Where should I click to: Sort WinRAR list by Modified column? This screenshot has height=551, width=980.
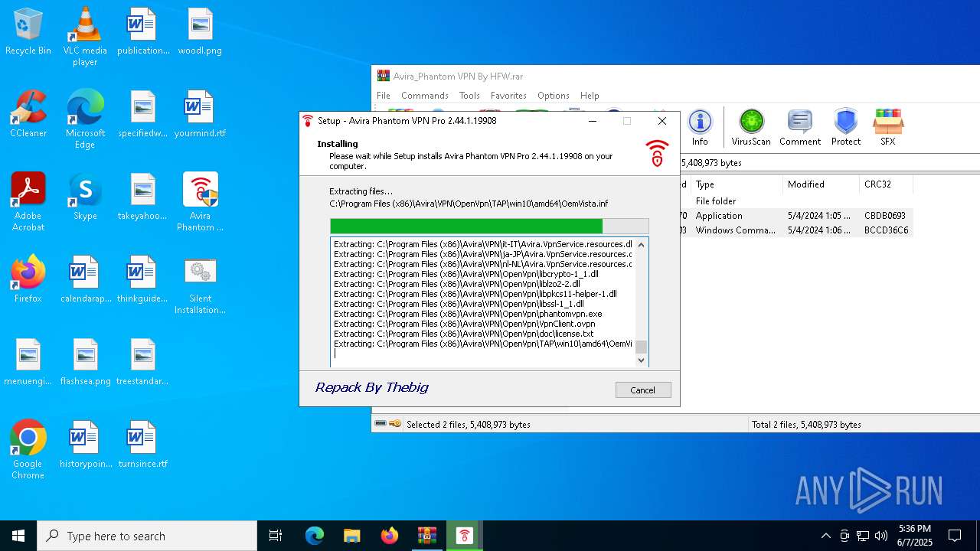(821, 184)
